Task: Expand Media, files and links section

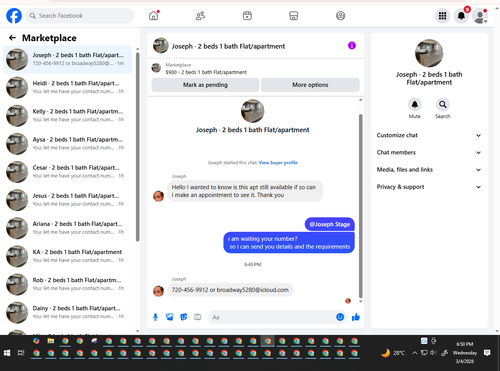Action: point(429,170)
